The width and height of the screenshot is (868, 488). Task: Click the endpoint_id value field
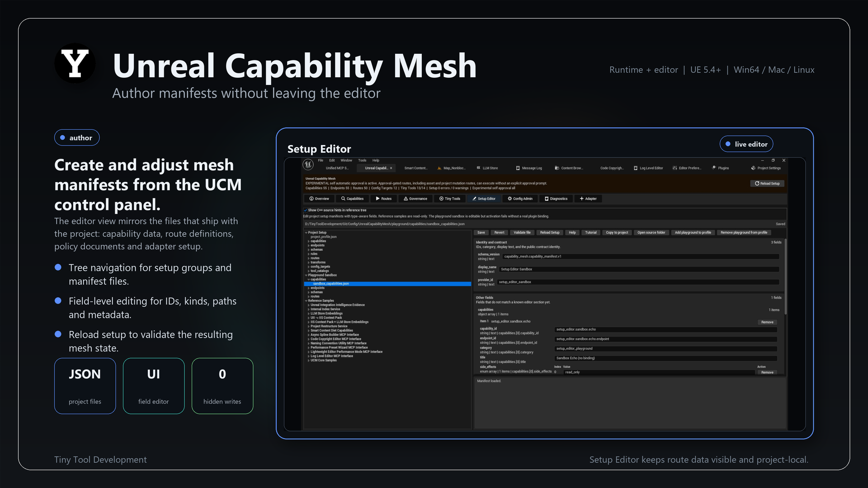pos(665,339)
